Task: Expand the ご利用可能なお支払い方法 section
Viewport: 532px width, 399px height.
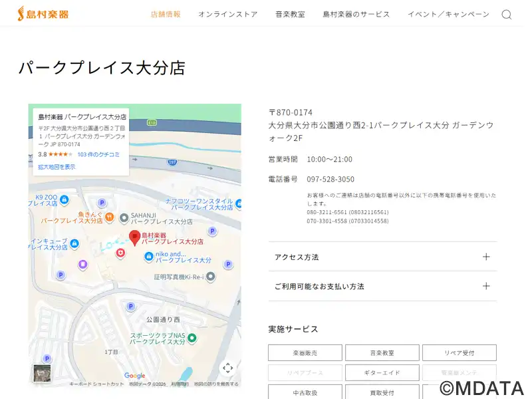Action: pos(382,287)
